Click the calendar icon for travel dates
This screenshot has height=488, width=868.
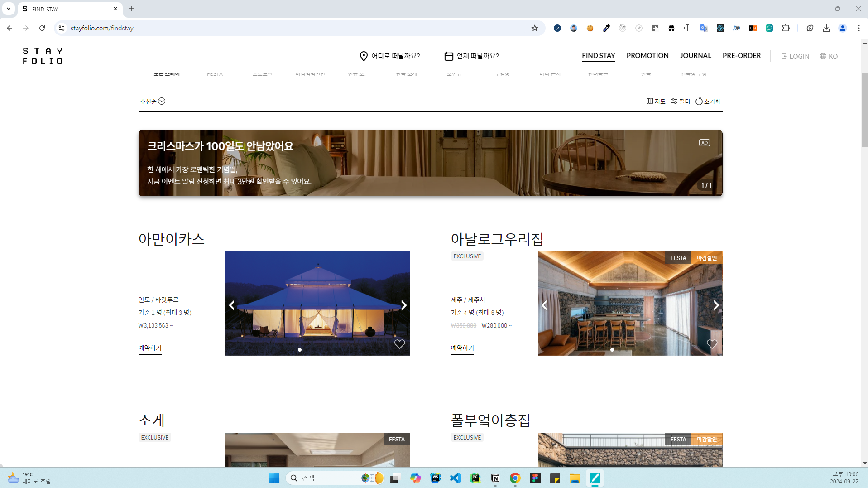tap(448, 56)
